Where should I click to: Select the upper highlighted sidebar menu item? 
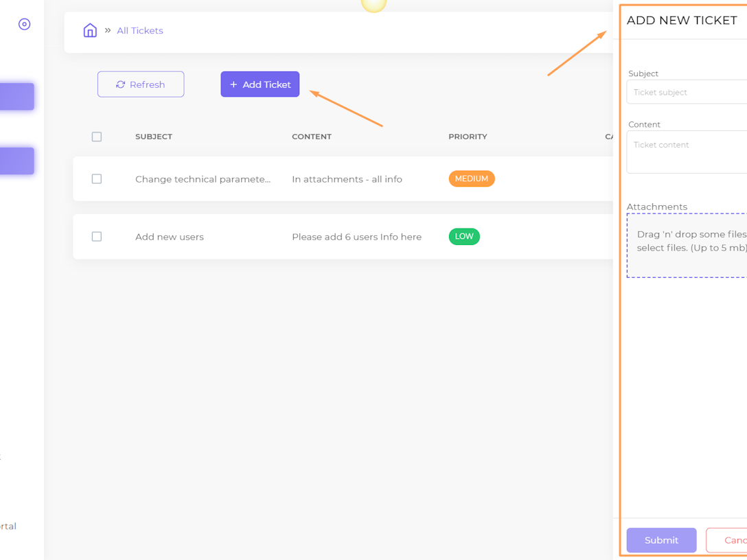click(17, 97)
